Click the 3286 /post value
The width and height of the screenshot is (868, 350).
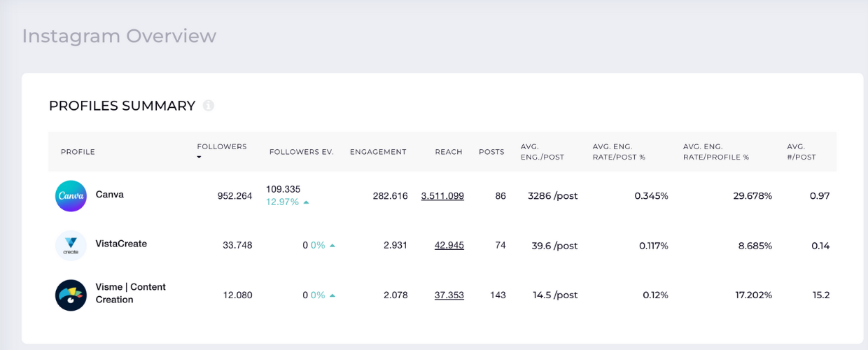[x=553, y=196]
